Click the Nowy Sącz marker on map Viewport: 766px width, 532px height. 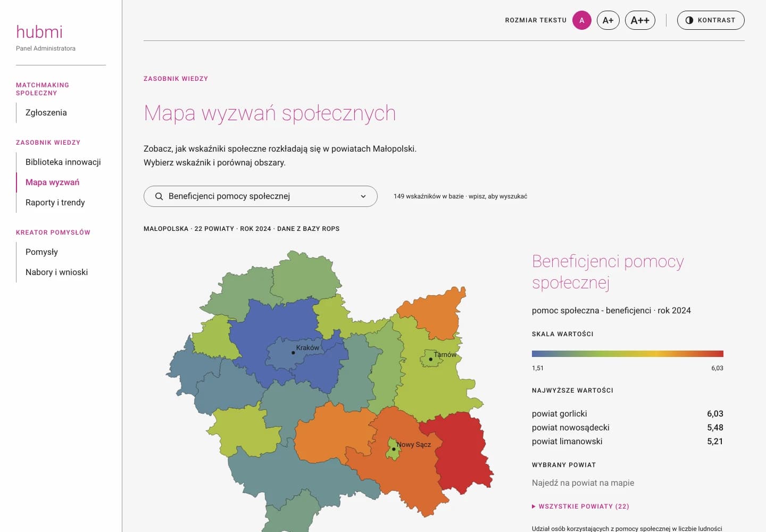pyautogui.click(x=394, y=449)
